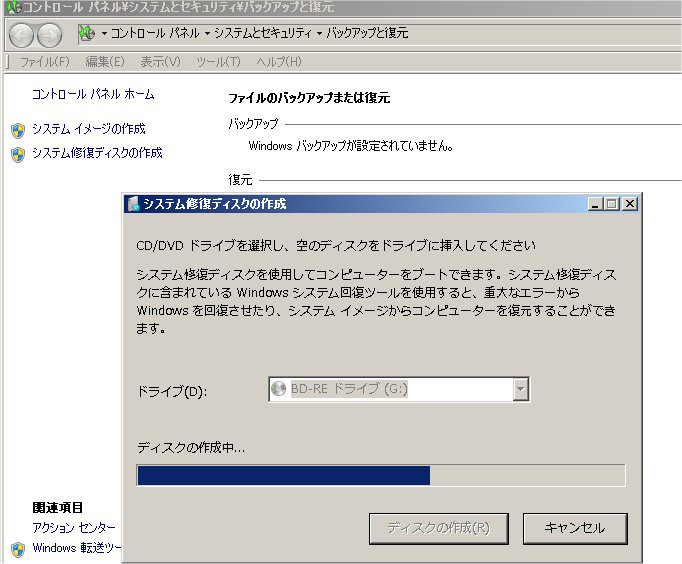This screenshot has width=682, height=564.
Task: Click the キャンセル button
Action: 575,528
